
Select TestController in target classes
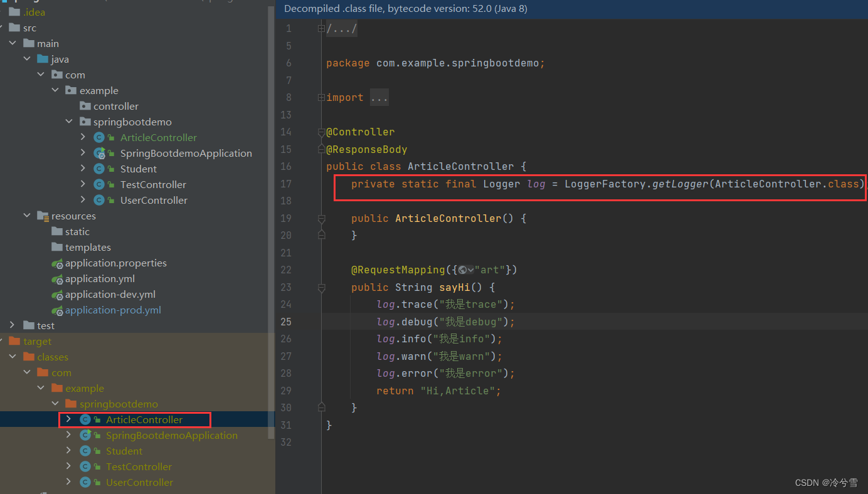[x=139, y=466]
